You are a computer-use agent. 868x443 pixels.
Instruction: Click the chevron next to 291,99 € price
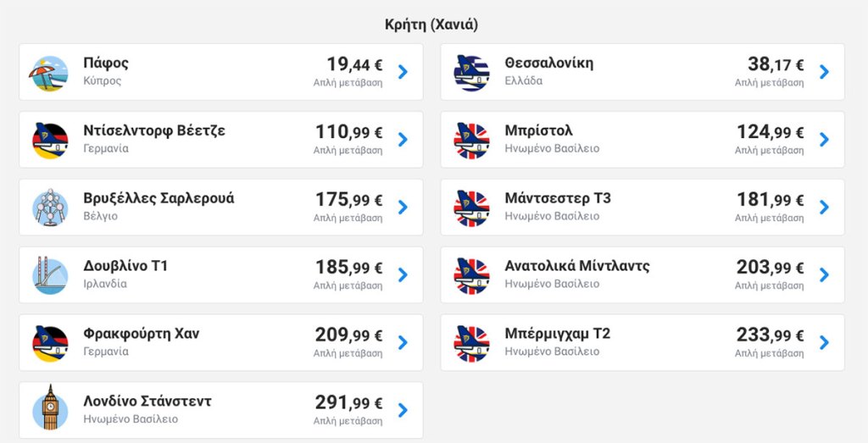point(403,410)
